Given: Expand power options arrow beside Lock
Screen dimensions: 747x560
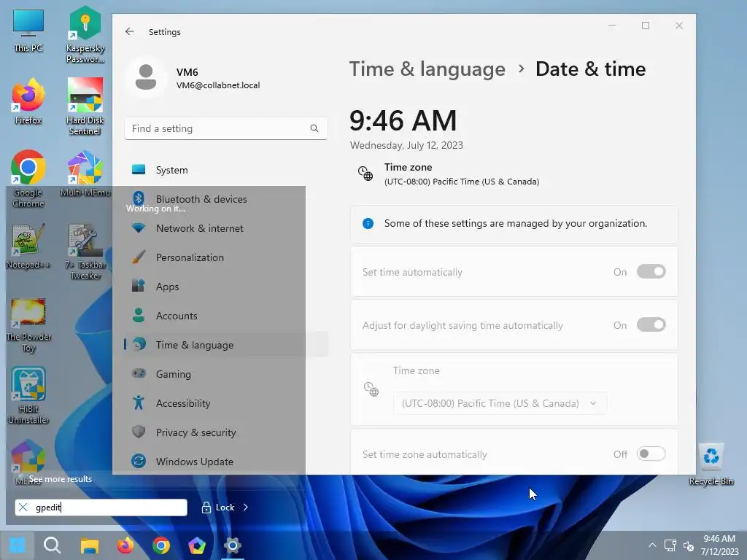Looking at the screenshot, I should 246,507.
